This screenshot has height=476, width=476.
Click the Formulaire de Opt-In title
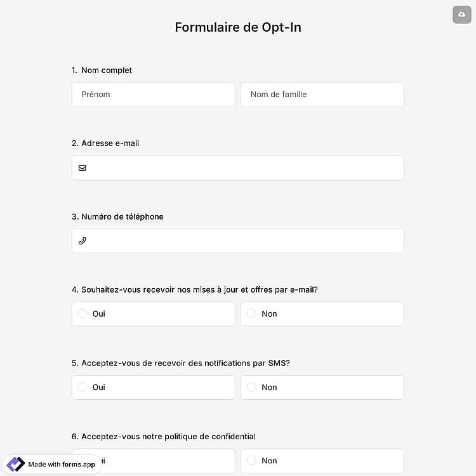[238, 27]
